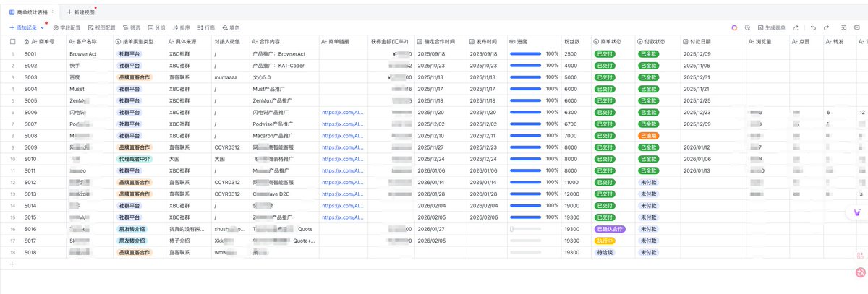Click the pink assistant icon at bottom right
The width and height of the screenshot is (868, 294).
click(860, 272)
